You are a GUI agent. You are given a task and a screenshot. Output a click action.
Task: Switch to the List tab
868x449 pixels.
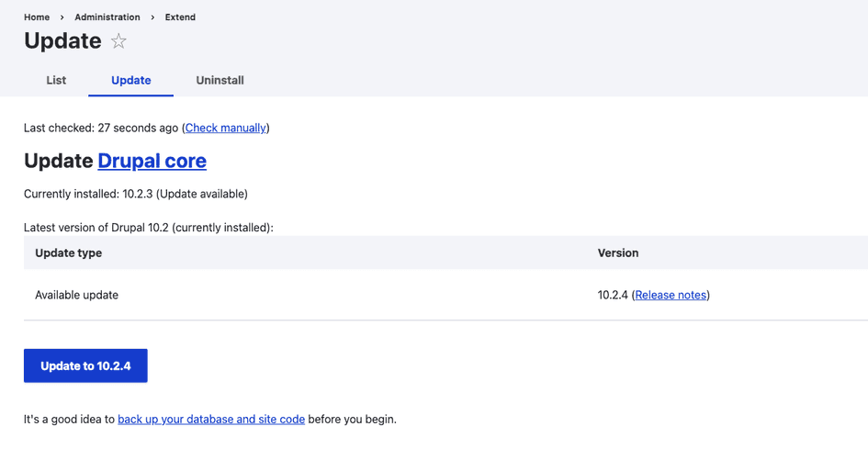pos(56,80)
